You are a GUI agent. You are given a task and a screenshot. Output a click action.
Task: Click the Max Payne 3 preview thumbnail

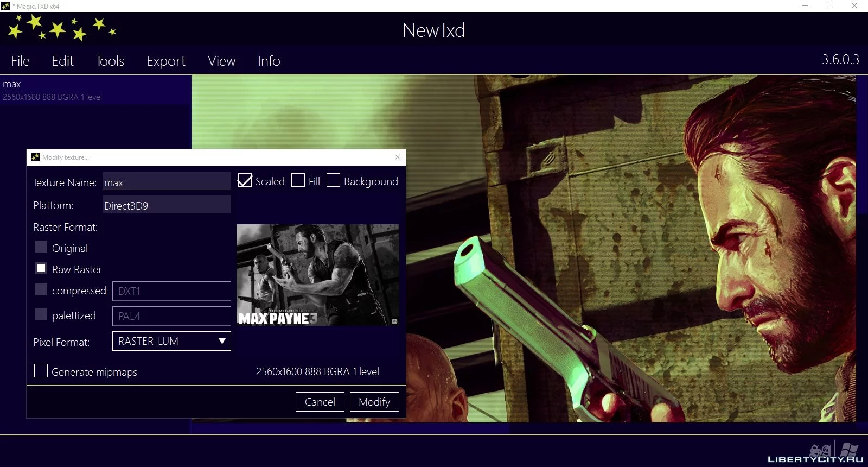point(318,275)
